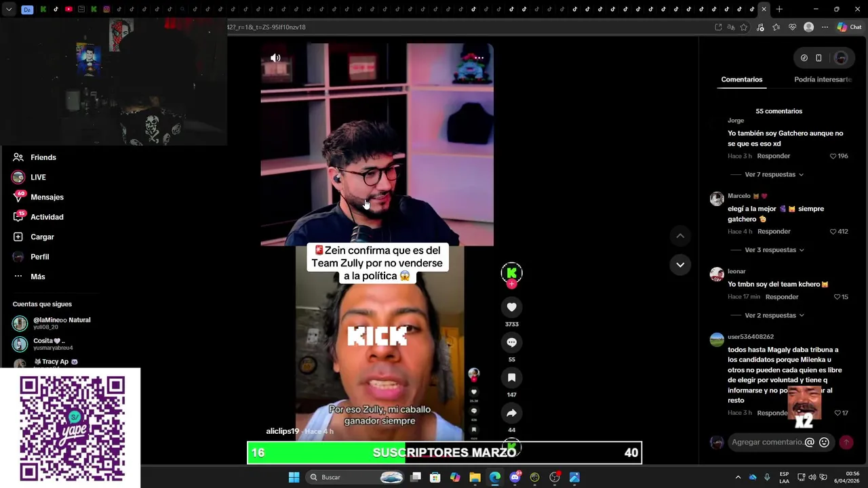
Task: Open LIVE in the TikTok sidebar
Action: 38,178
